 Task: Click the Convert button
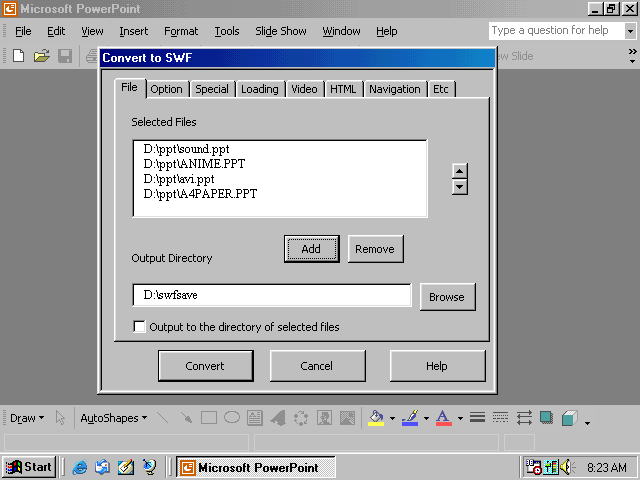[206, 366]
